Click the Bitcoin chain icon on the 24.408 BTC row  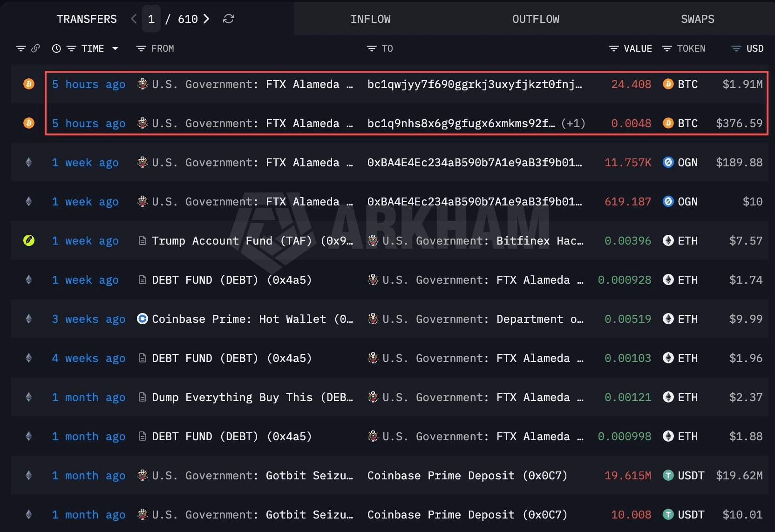coord(29,84)
